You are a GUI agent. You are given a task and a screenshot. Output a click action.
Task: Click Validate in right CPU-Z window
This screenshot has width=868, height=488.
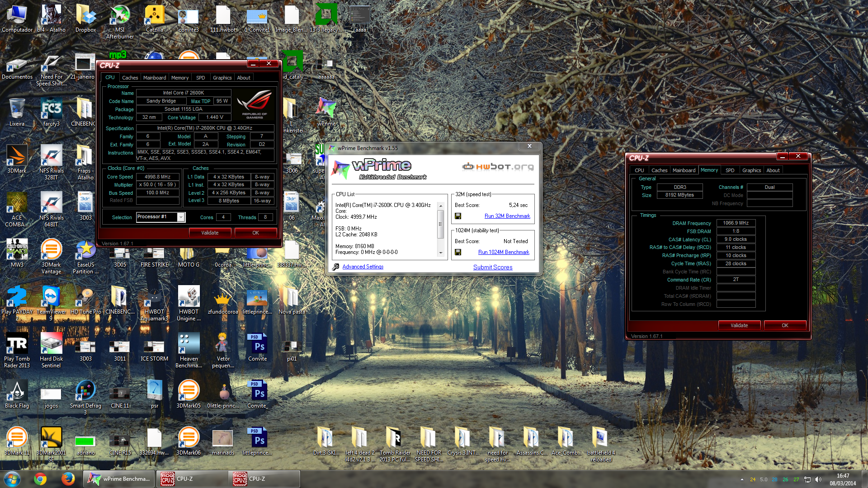click(739, 325)
